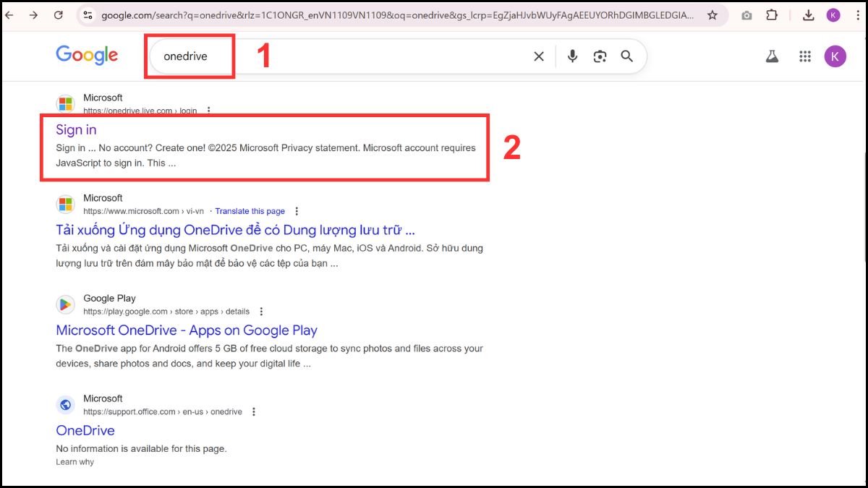Open Microsoft OneDrive - Apps on Google Play
The image size is (868, 488).
click(187, 330)
